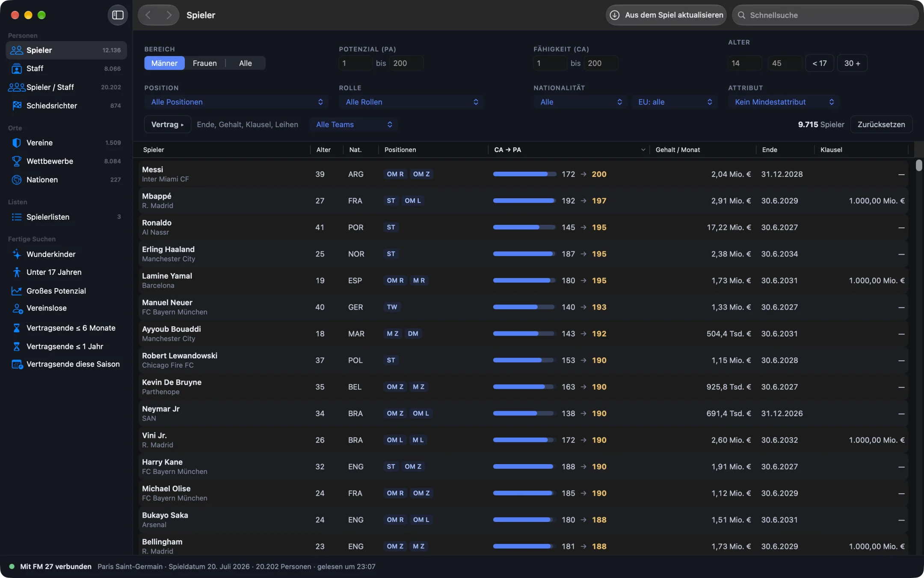924x578 pixels.
Task: Click the Großes Potenzial chart icon
Action: pyautogui.click(x=17, y=291)
